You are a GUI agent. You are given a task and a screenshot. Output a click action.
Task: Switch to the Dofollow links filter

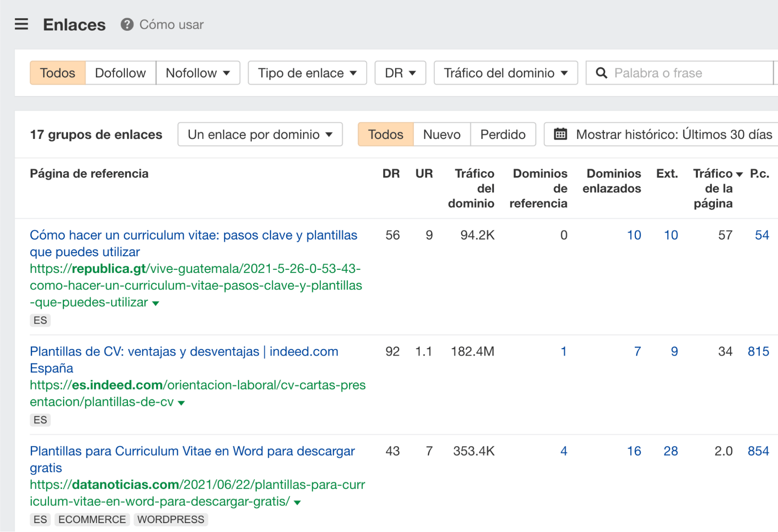click(x=119, y=72)
